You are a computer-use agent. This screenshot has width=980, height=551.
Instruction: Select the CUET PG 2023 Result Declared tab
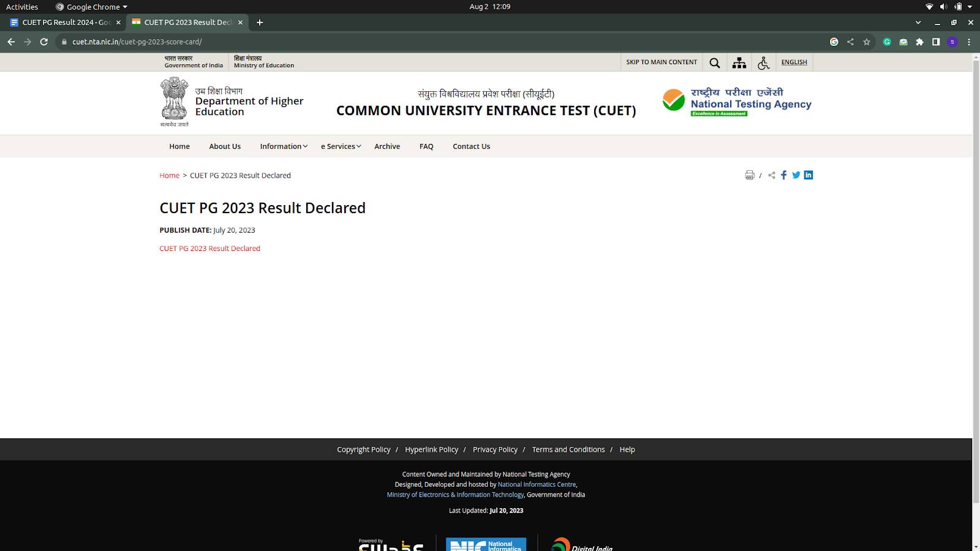coord(187,22)
